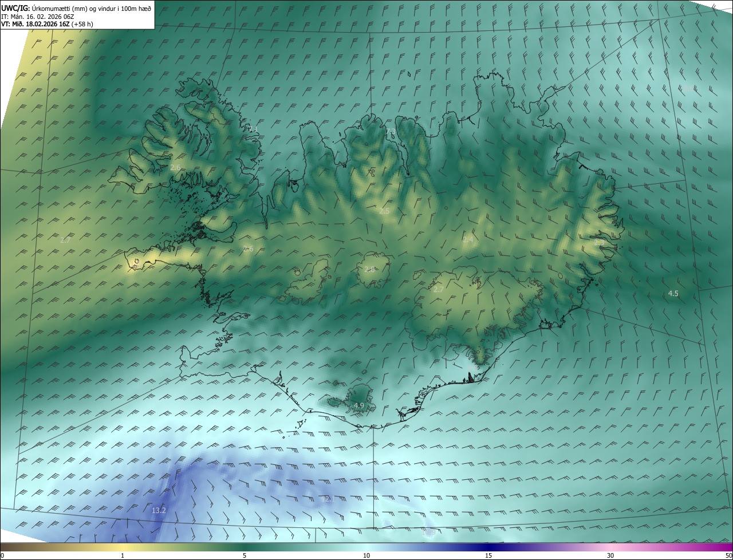This screenshot has height=560, width=733.
Task: Select the '12.1' value label on the map
Action: point(328,499)
